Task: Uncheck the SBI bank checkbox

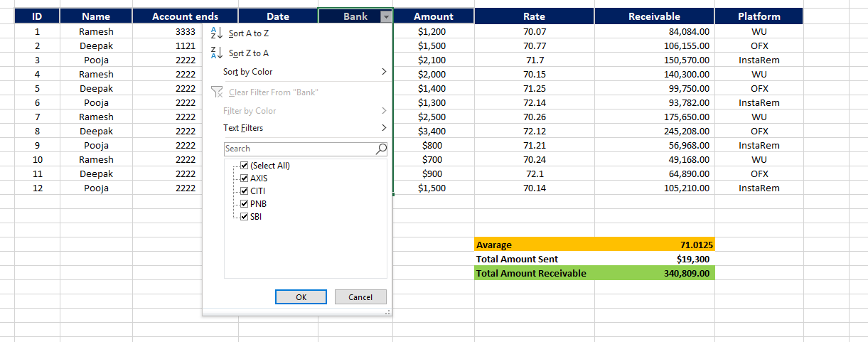Action: coord(244,216)
